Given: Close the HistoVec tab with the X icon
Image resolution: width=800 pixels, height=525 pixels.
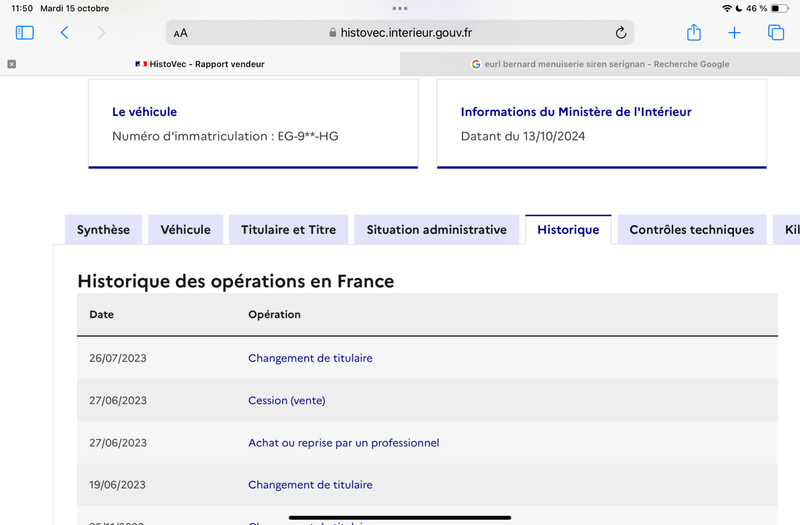Looking at the screenshot, I should coord(12,64).
